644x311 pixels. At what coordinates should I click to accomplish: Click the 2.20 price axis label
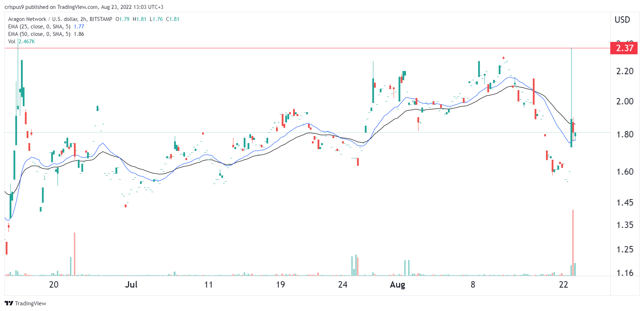pyautogui.click(x=624, y=71)
